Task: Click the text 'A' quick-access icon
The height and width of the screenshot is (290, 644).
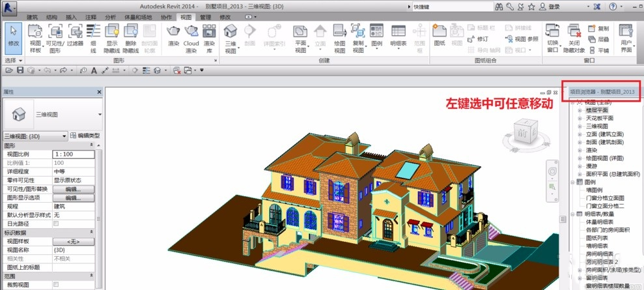Action: (94, 70)
